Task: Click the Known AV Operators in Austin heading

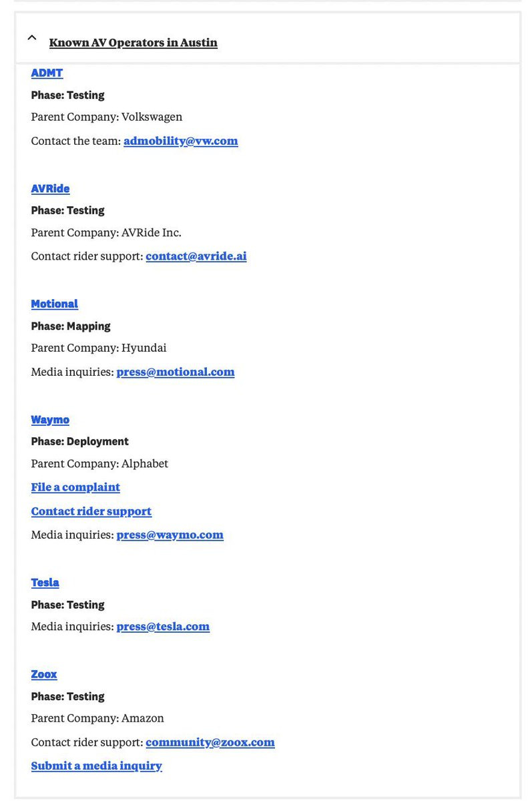Action: click(133, 43)
